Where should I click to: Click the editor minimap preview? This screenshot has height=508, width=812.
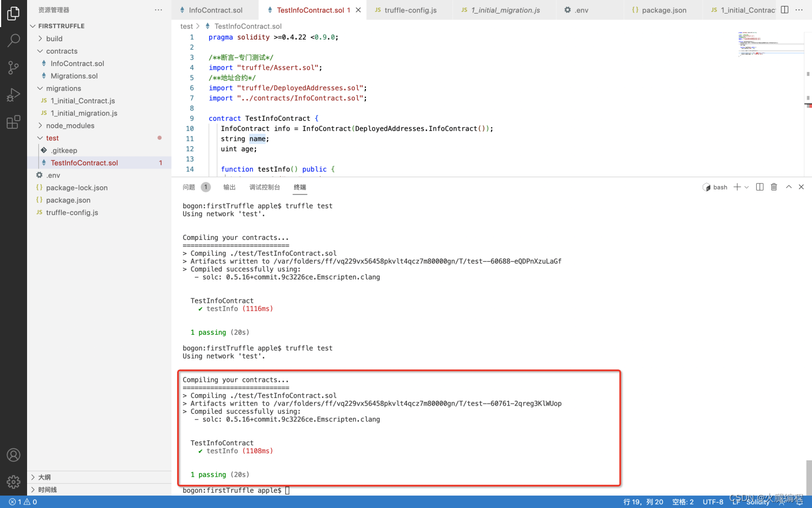point(770,43)
